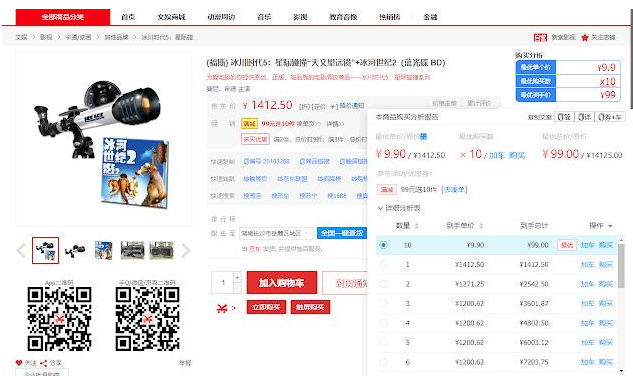Select the Ice Age poster thumbnail
The image size is (633, 376).
coord(104,250)
